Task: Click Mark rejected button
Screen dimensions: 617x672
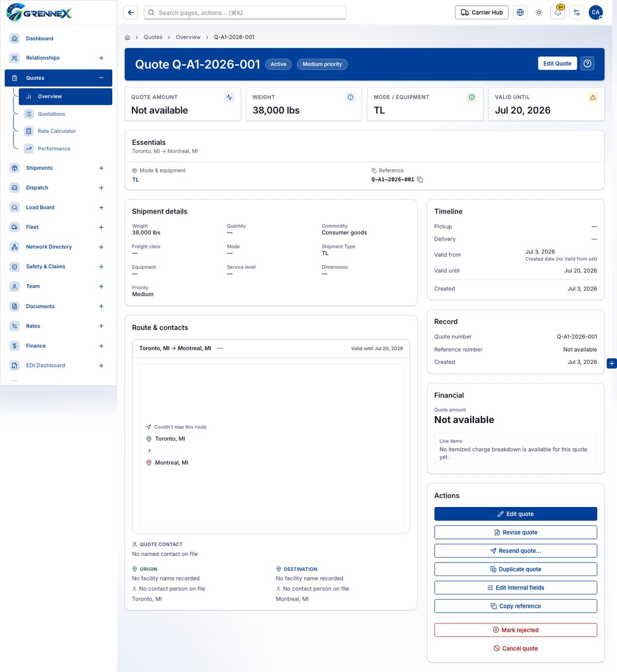Action: (x=516, y=630)
